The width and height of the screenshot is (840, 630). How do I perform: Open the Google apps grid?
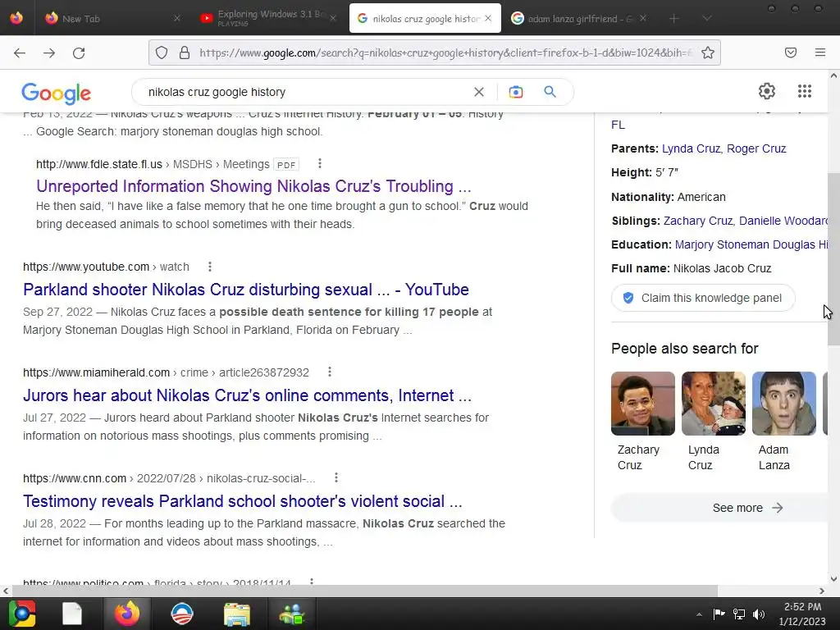[x=805, y=91]
